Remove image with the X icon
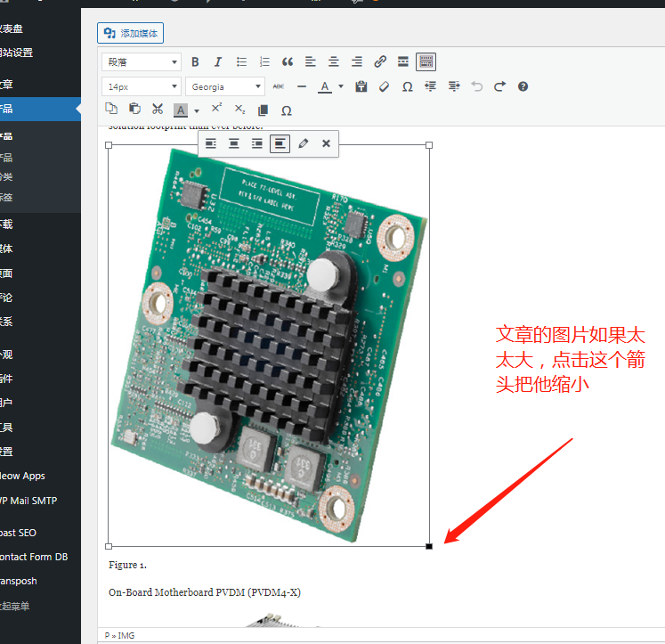Screen dimensions: 665x644 point(326,143)
